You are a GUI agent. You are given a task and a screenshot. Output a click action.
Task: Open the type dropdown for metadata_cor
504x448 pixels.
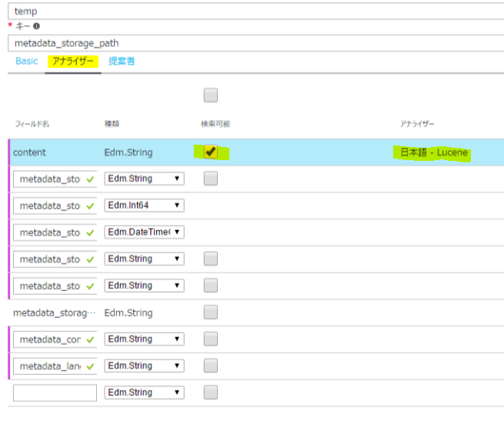[145, 339]
